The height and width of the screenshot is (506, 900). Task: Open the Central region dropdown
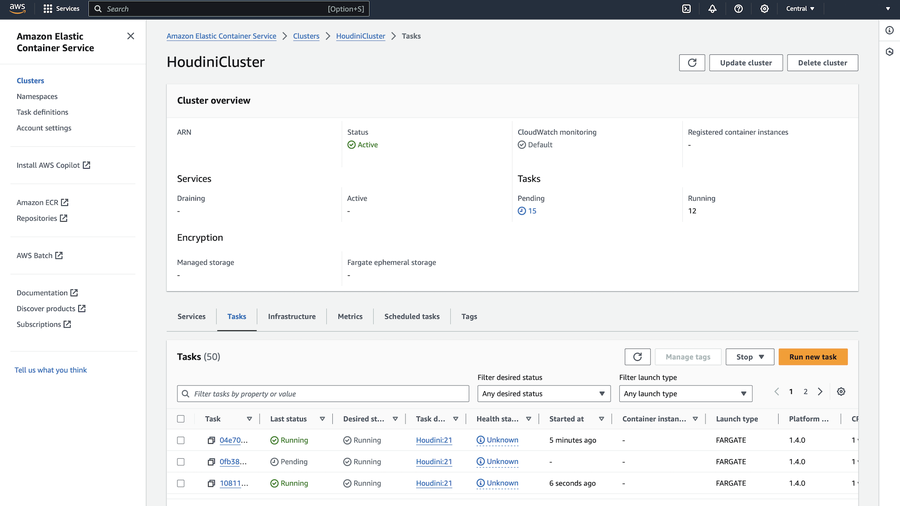[800, 9]
